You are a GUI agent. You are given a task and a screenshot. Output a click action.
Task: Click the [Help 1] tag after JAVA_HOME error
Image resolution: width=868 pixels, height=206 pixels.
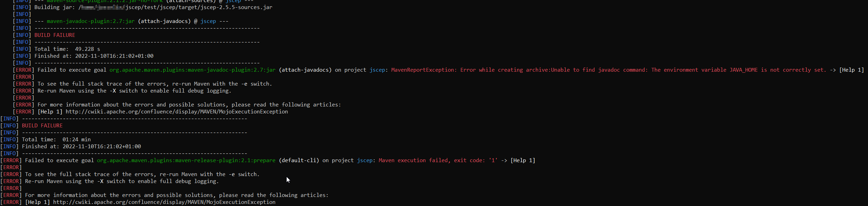click(852, 70)
